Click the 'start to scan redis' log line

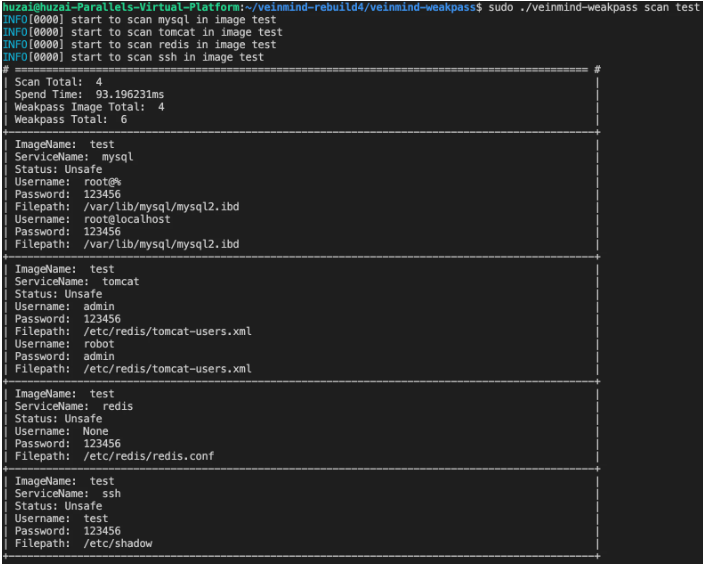pyautogui.click(x=139, y=45)
